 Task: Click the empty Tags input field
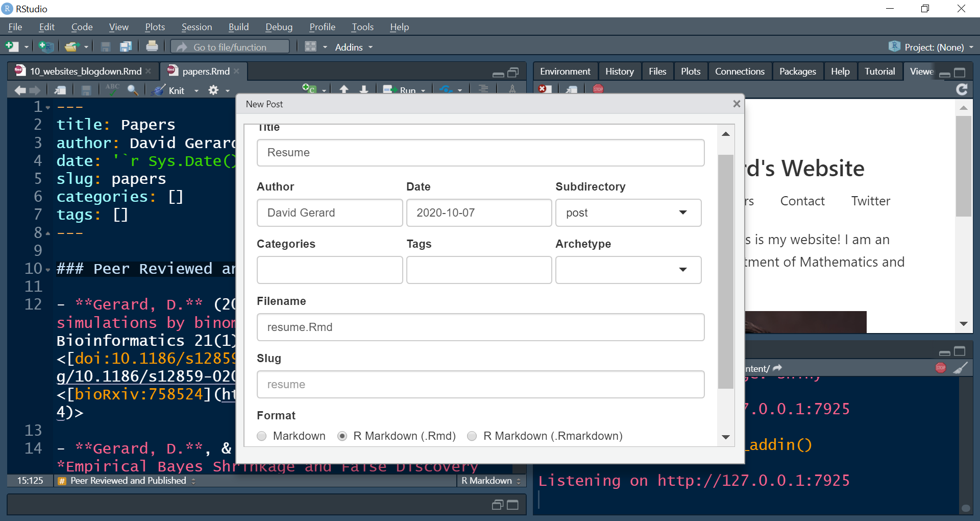click(479, 270)
